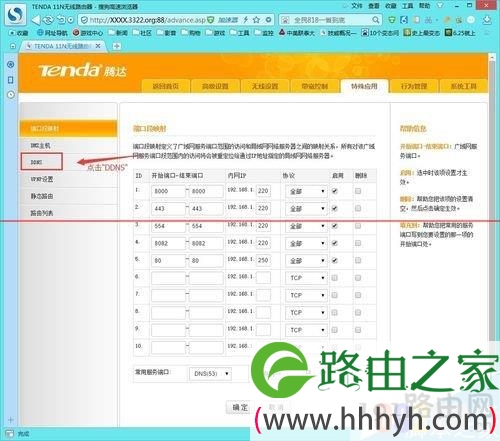Open the 社区 bookmark folder
This screenshot has height=441, width=500.
coord(142,33)
